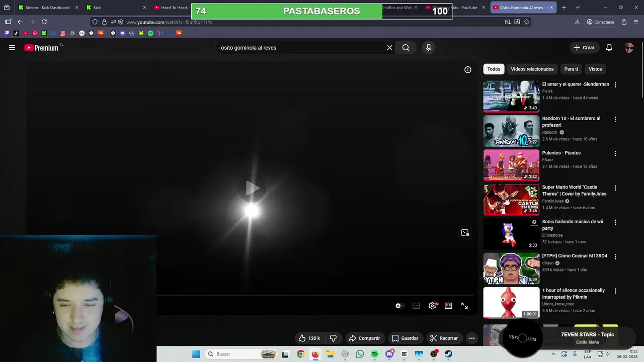Click the Compartir button
The height and width of the screenshot is (362, 644).
click(364, 338)
